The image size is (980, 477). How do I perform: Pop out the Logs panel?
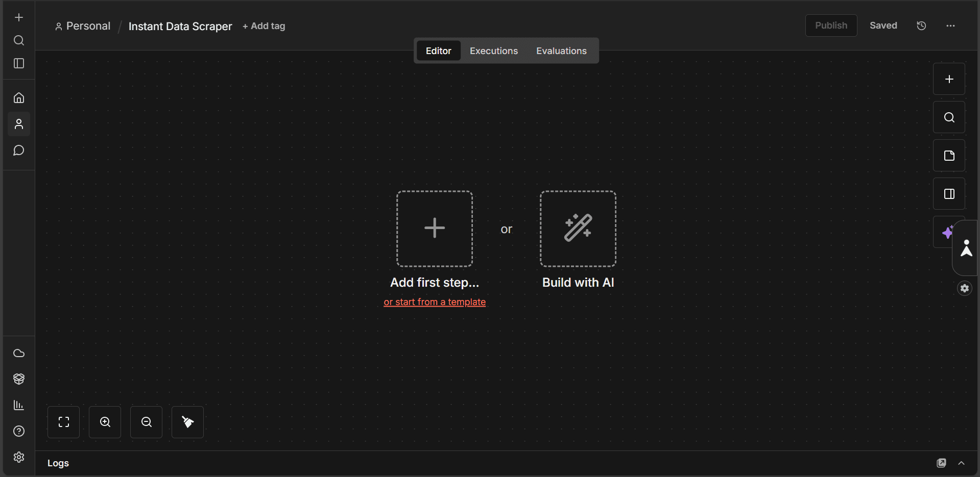[x=941, y=463]
